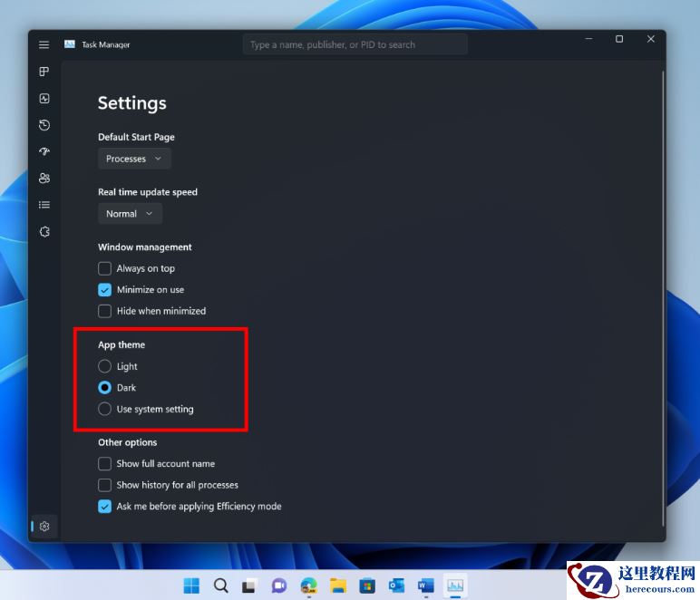This screenshot has width=700, height=600.
Task: Open Microsoft Store from taskbar
Action: point(367,585)
